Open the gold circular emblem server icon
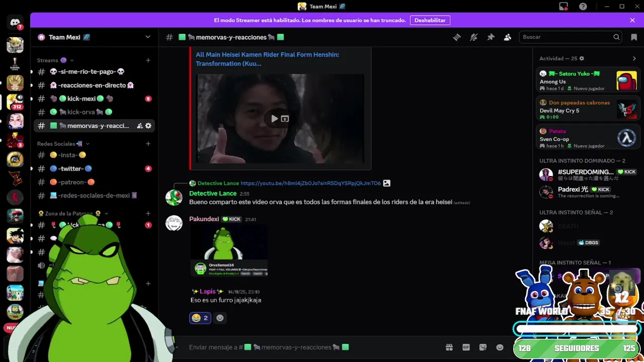 coord(15,159)
